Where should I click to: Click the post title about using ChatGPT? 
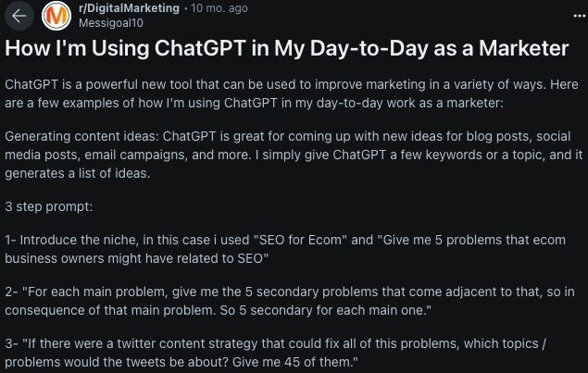pyautogui.click(x=287, y=48)
